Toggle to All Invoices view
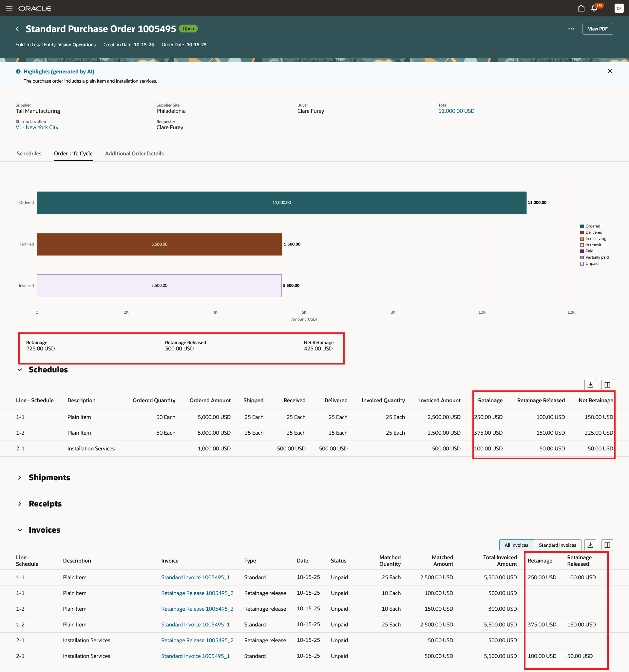 (x=516, y=545)
